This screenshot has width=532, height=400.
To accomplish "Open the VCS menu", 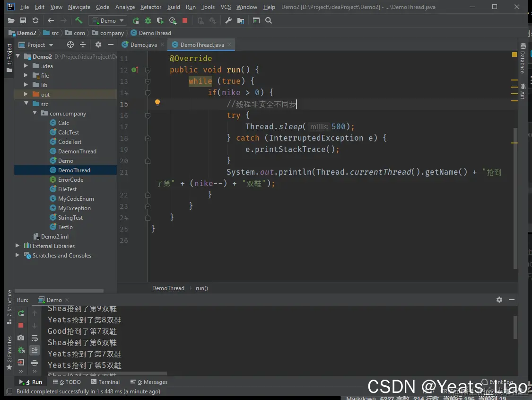I will [x=226, y=7].
